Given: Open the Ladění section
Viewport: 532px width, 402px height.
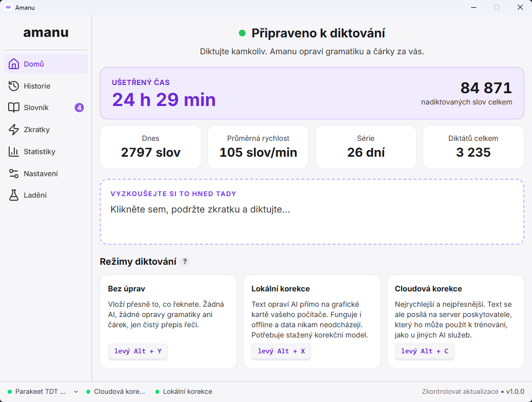Looking at the screenshot, I should [46, 195].
